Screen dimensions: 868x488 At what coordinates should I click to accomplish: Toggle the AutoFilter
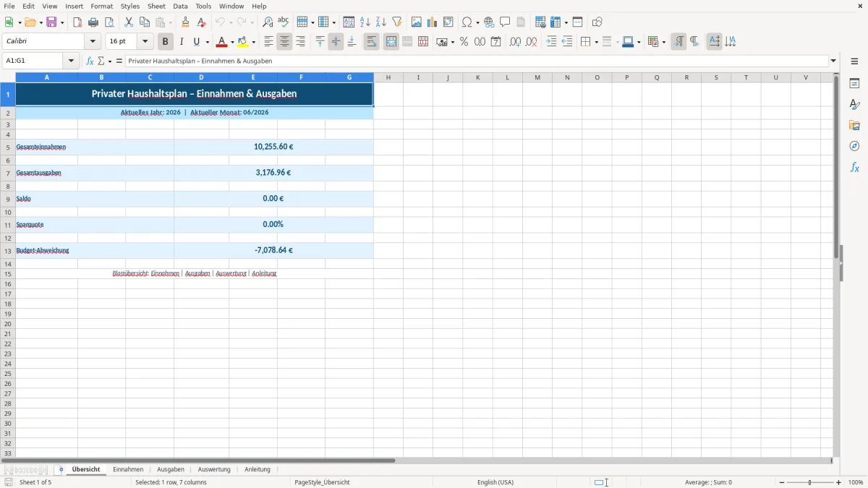point(397,22)
